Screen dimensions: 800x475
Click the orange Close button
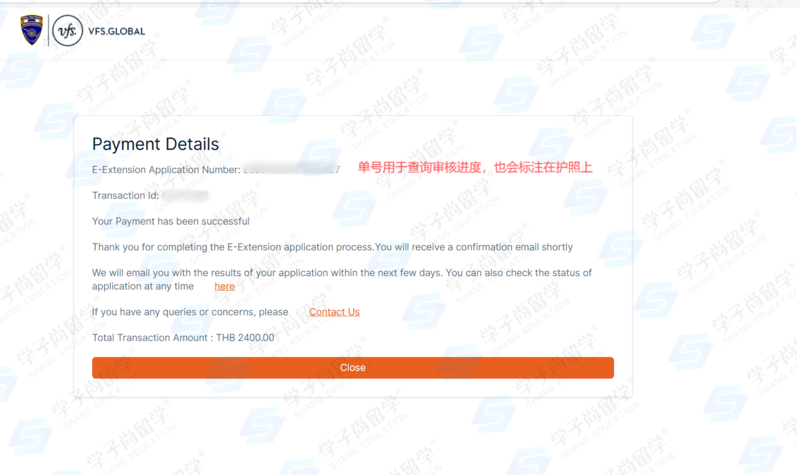[x=353, y=367]
